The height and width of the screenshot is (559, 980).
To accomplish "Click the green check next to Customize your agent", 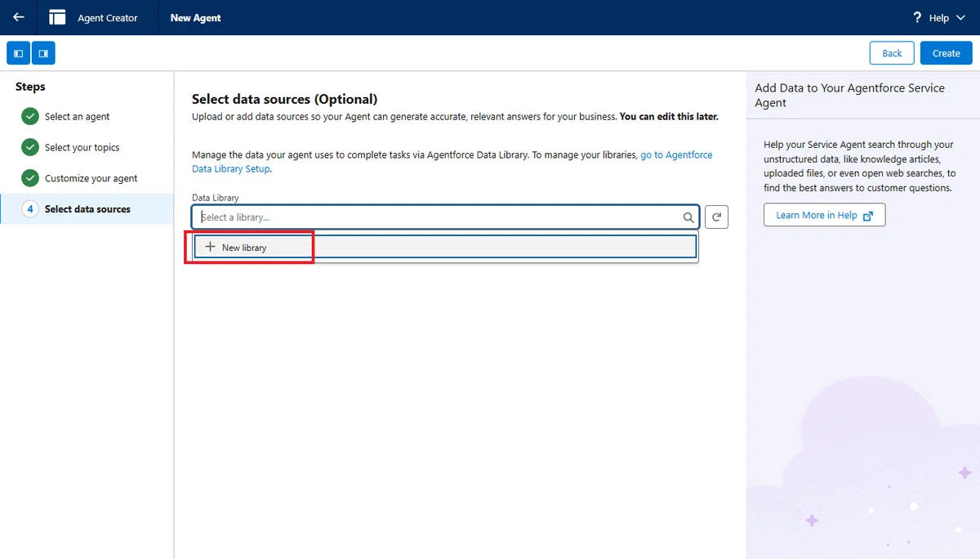I will (30, 178).
